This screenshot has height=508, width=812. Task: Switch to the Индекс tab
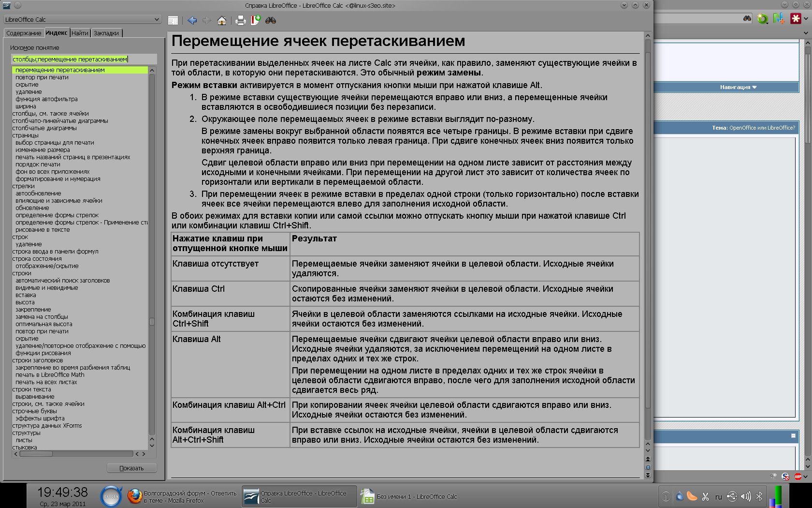[x=57, y=33]
